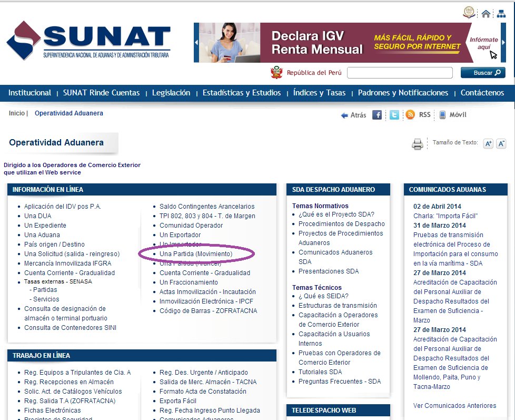The image size is (515, 420).
Task: Click Infórmate aquí on the banner
Action: pyautogui.click(x=484, y=43)
